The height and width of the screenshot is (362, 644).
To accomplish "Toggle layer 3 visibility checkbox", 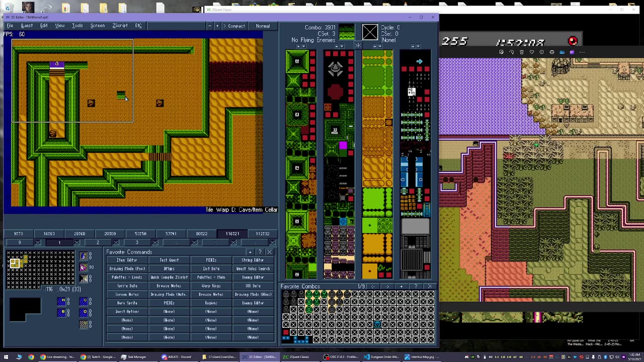I will [x=155, y=242].
